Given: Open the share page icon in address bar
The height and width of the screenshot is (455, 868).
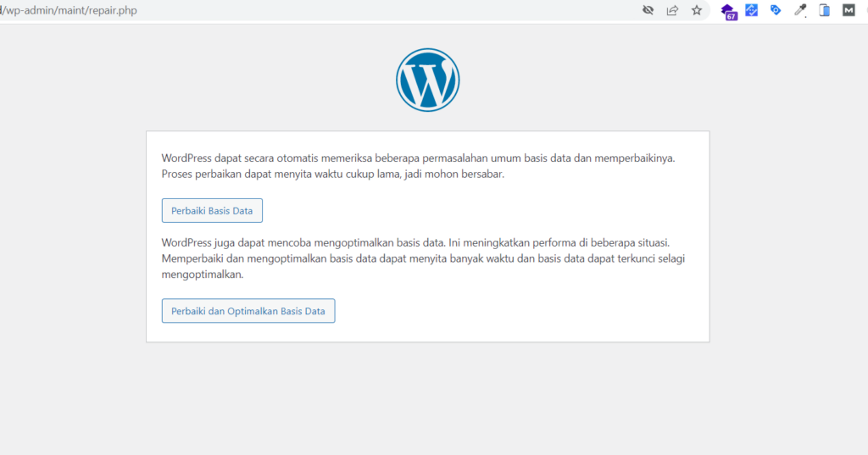Looking at the screenshot, I should click(672, 10).
